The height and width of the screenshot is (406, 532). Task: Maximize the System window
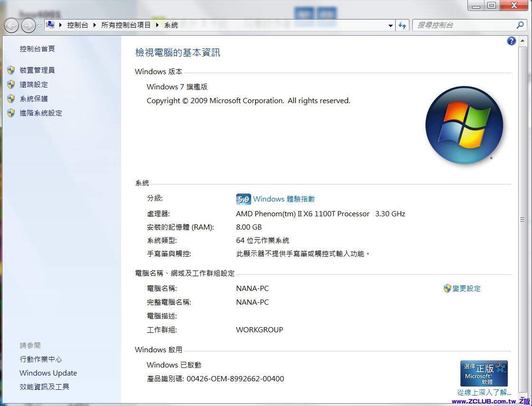(x=492, y=5)
